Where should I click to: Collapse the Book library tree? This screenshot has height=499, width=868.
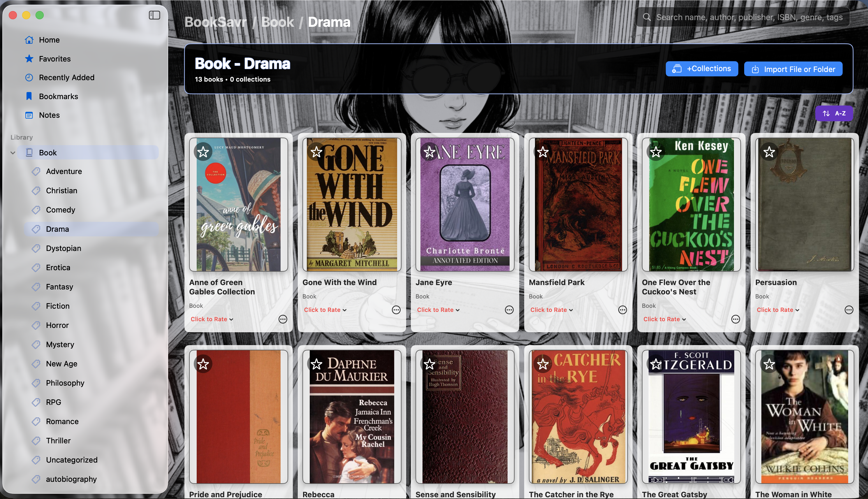[13, 152]
